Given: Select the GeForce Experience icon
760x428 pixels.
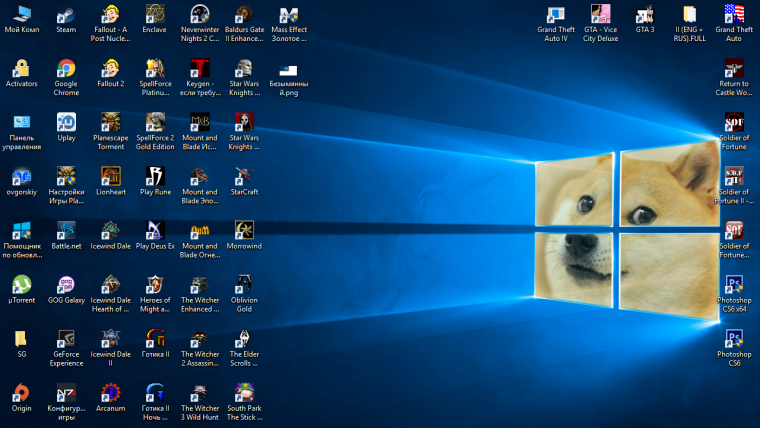Looking at the screenshot, I should pos(66,338).
